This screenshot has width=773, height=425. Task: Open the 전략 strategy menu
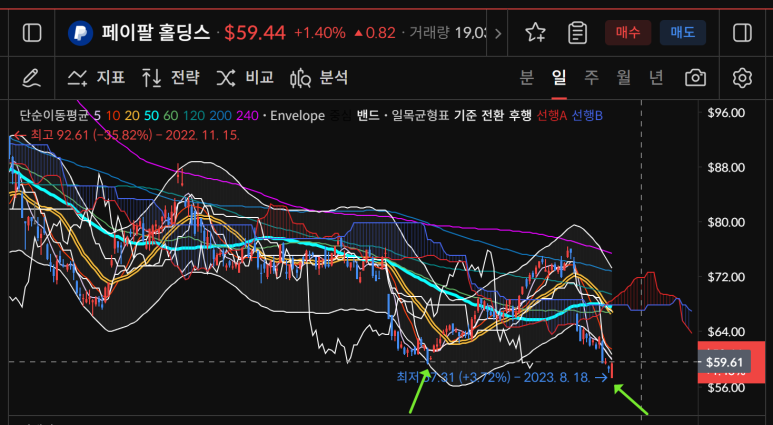(x=171, y=78)
